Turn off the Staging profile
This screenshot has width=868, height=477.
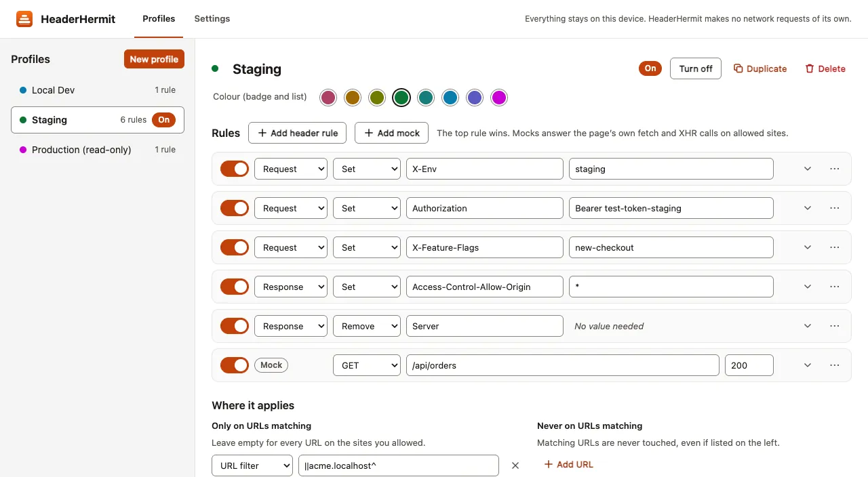click(696, 68)
